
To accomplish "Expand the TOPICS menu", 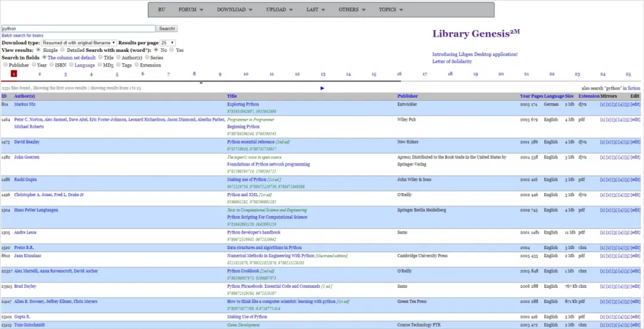I will [391, 10].
